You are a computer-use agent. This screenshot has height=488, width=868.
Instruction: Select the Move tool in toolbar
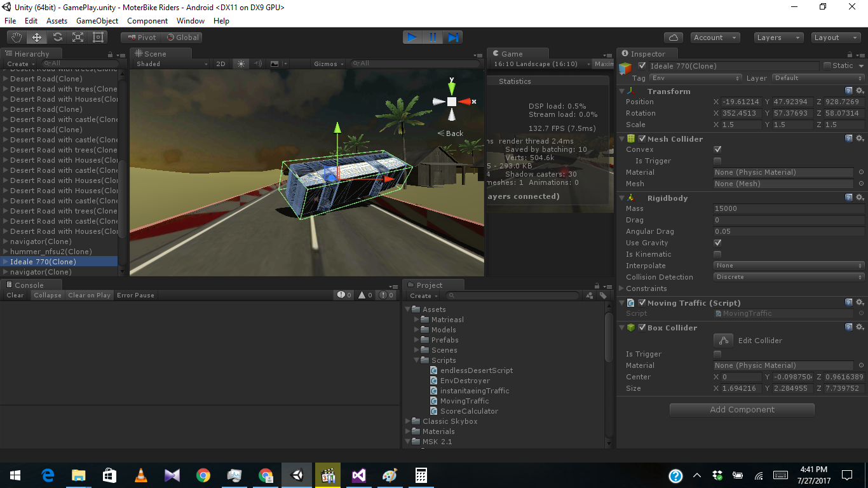pos(37,37)
